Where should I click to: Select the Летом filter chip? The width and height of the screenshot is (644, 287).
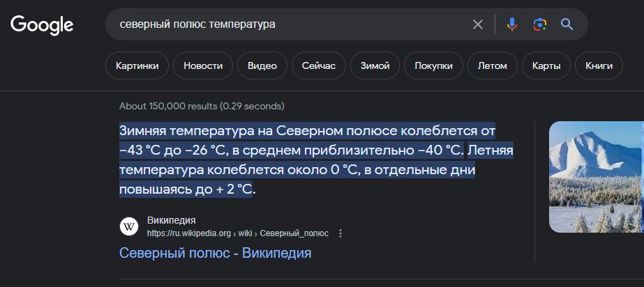point(493,66)
